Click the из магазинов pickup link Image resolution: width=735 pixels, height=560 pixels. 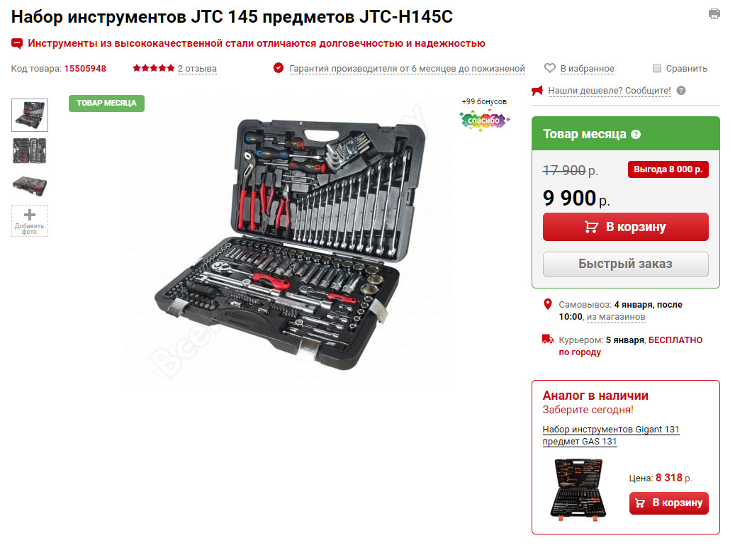point(616,317)
